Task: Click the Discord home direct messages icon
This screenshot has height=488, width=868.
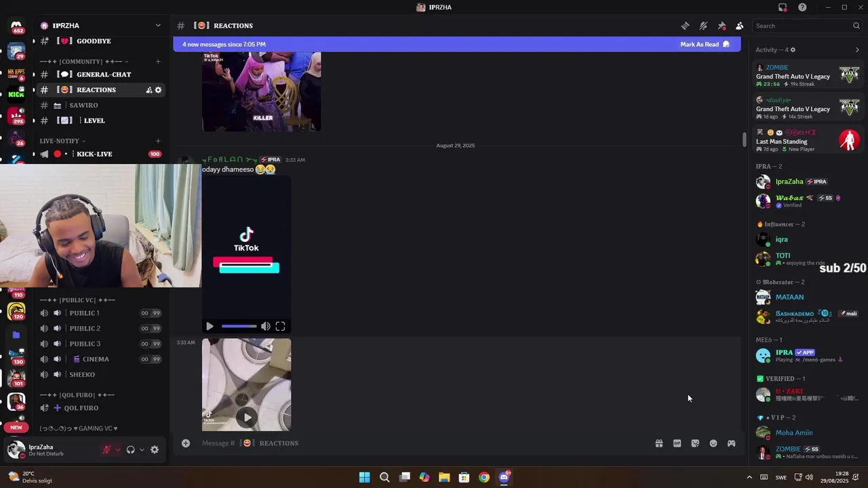Action: click(16, 26)
